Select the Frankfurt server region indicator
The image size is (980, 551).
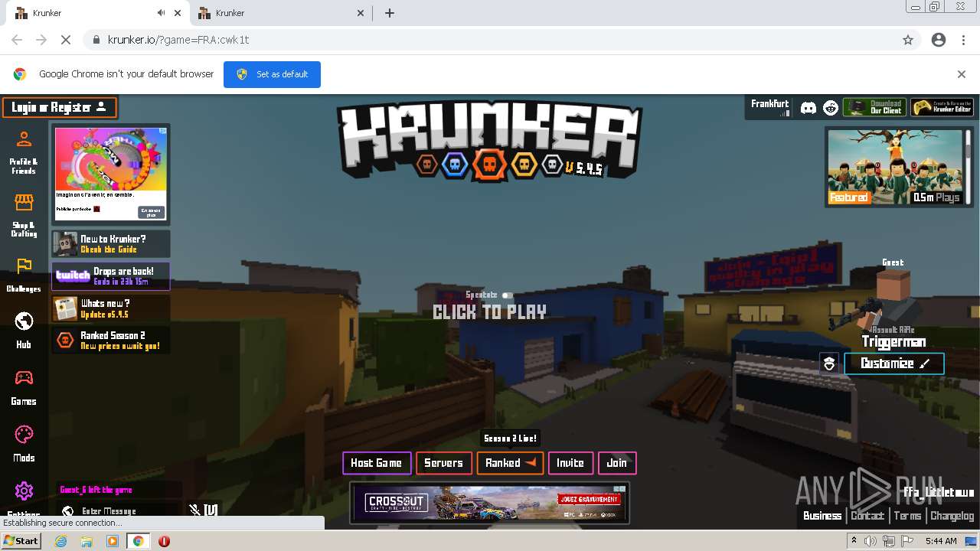click(x=769, y=107)
